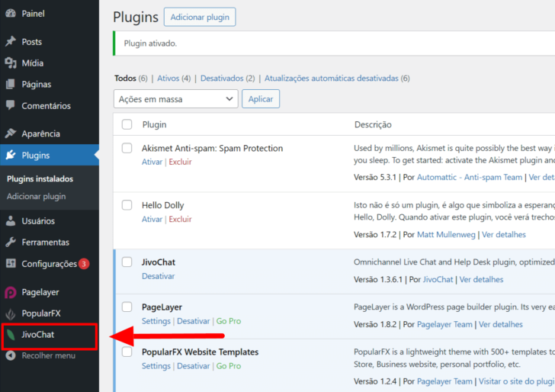Click the Aparência paintbrush icon
555x392 pixels.
[11, 133]
